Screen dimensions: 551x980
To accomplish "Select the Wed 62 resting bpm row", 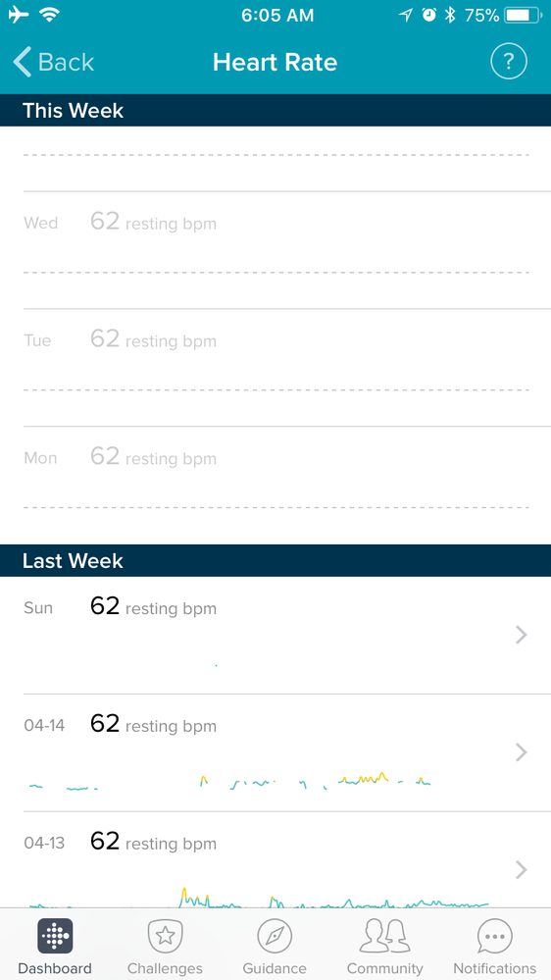I will click(275, 250).
